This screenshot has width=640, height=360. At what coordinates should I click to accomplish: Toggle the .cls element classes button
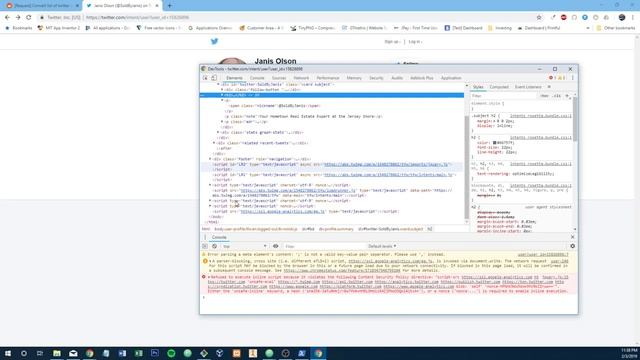(x=557, y=96)
